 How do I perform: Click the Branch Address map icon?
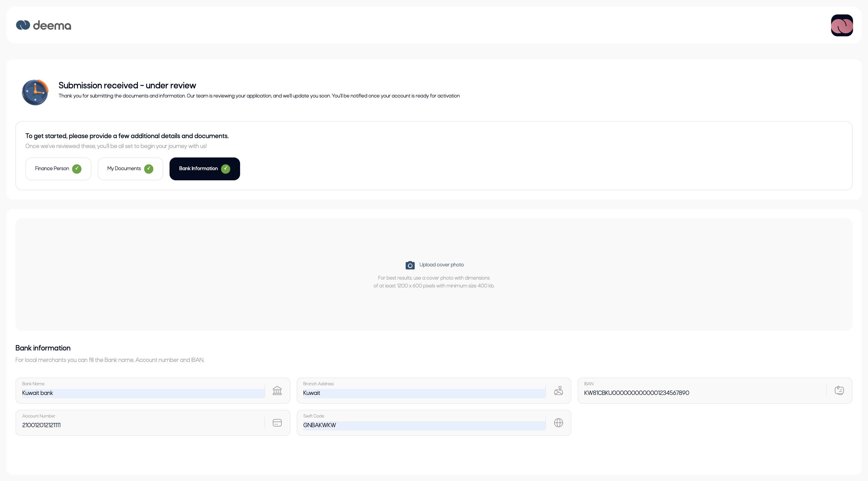coord(558,390)
